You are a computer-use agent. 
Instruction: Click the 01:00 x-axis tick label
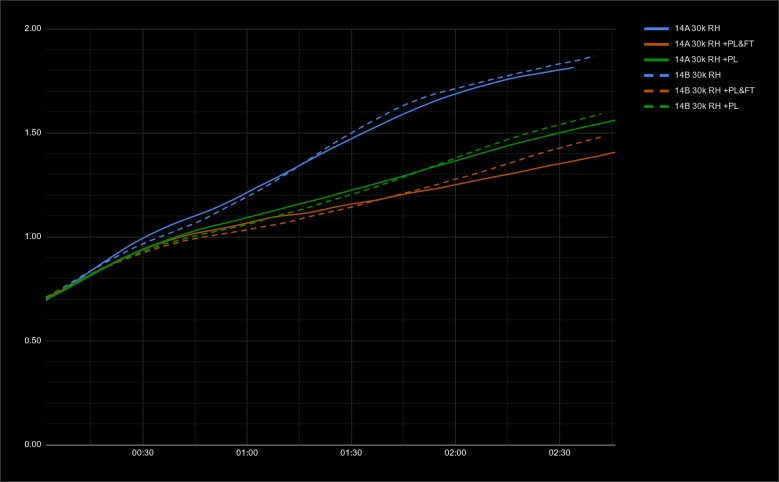[247, 453]
